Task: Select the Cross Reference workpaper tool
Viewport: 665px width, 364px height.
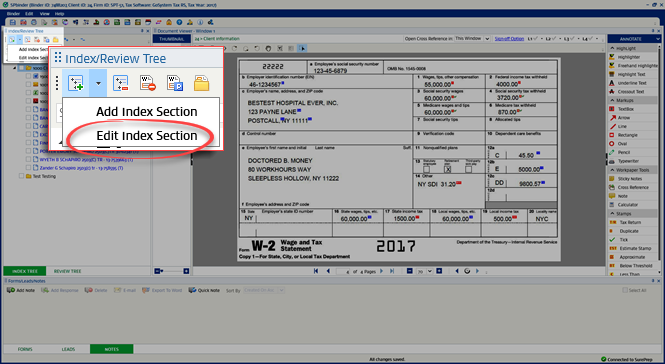Action: tap(633, 187)
